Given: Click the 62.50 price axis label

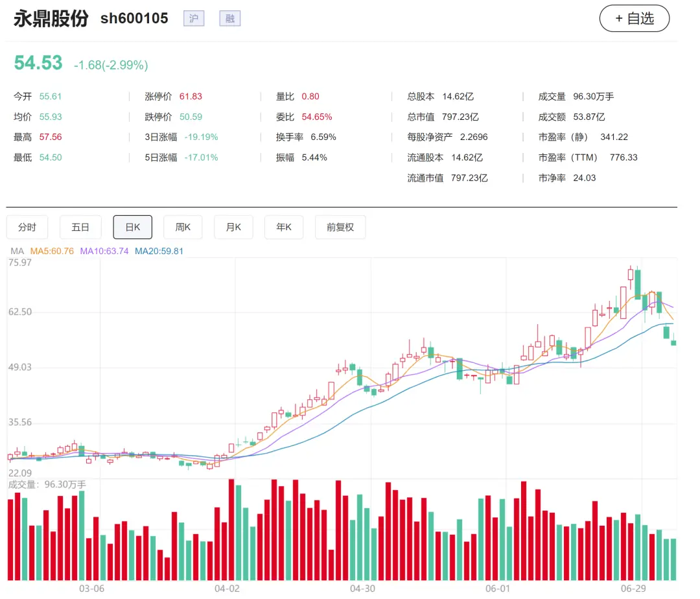Looking at the screenshot, I should [x=20, y=312].
